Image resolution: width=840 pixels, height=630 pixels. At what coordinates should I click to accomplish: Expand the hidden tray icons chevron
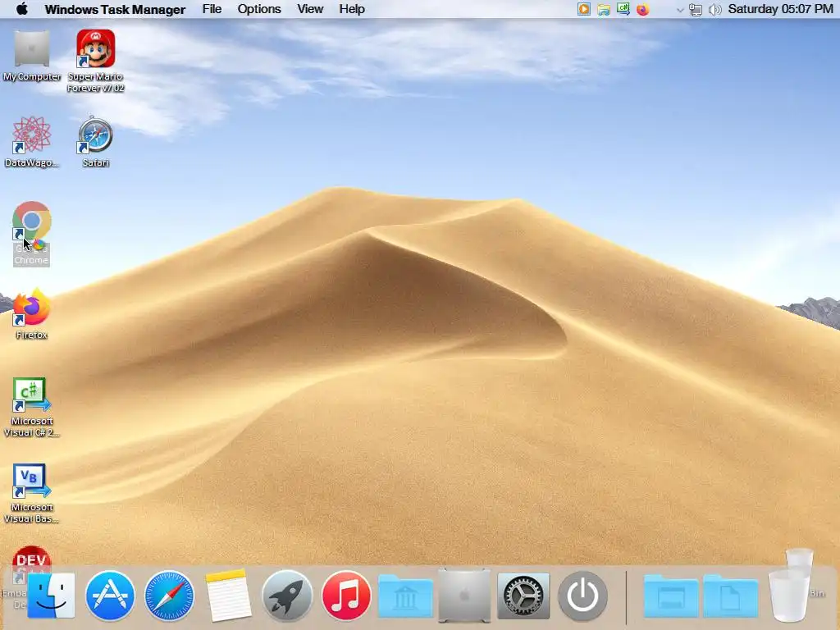680,10
